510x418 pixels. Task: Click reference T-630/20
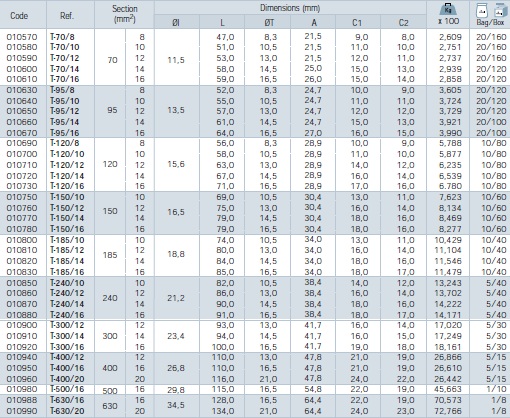click(x=67, y=411)
